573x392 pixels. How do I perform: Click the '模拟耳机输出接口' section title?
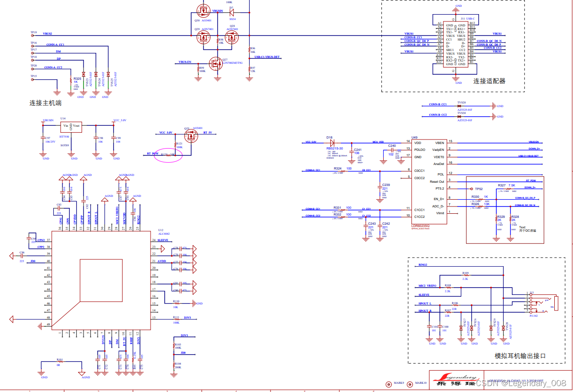520,356
